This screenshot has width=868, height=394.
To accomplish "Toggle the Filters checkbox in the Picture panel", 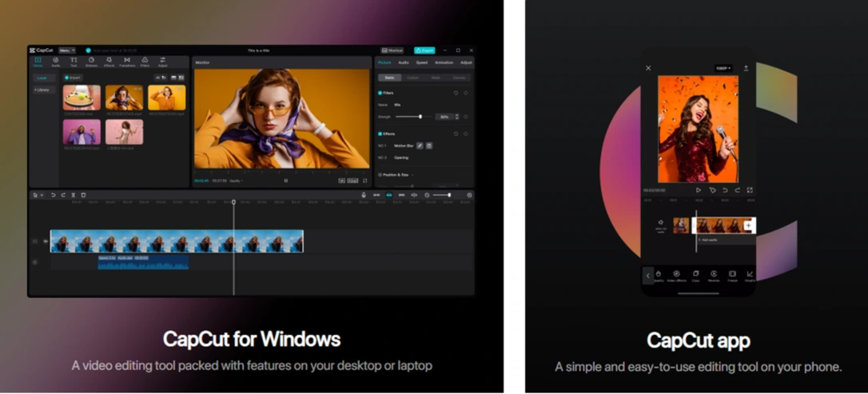I will (380, 93).
